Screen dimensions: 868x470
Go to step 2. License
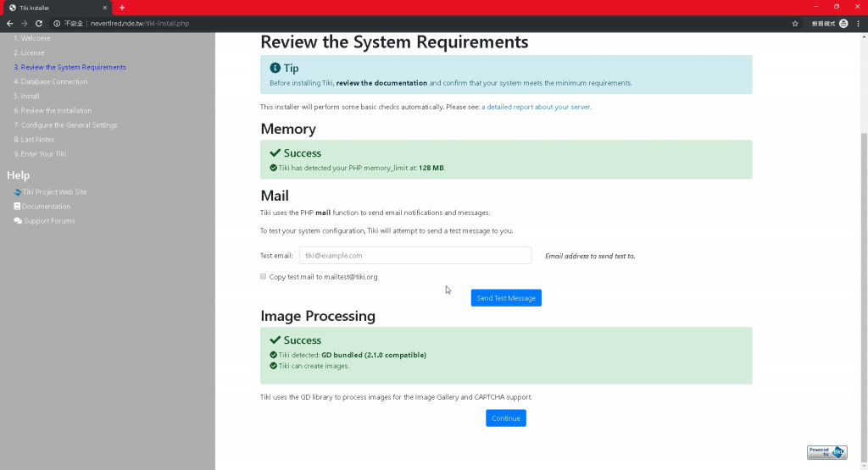30,53
